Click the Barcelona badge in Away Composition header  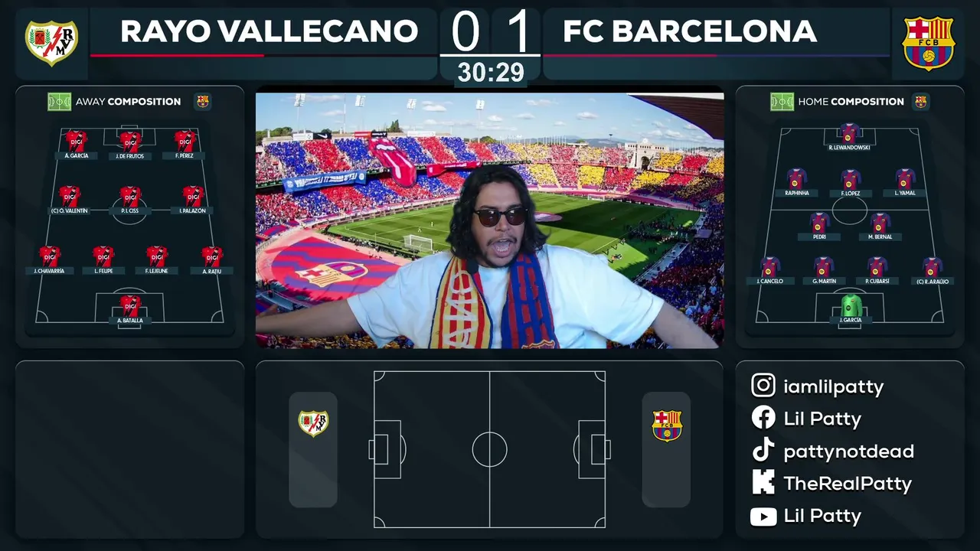coord(203,101)
